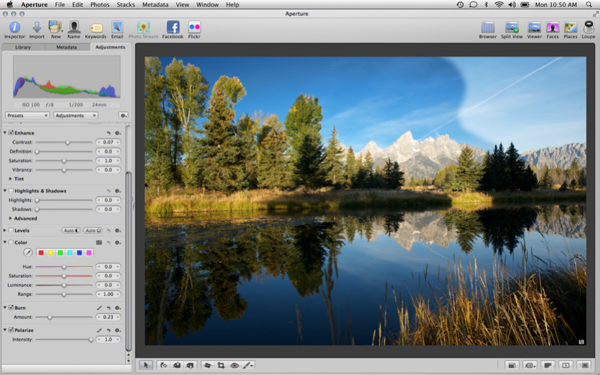Collapse the Enhance section
The height and width of the screenshot is (375, 600).
[5, 133]
